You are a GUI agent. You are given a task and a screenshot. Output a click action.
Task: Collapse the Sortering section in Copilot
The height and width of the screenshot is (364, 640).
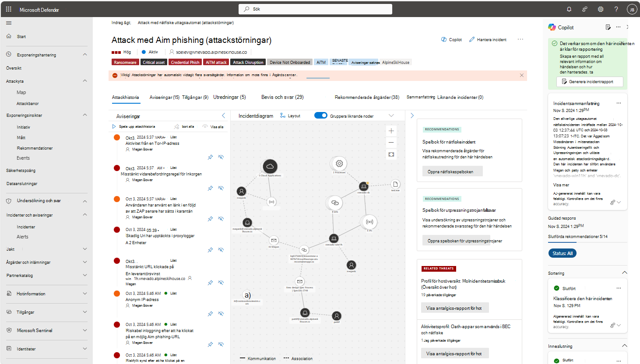pyautogui.click(x=624, y=273)
